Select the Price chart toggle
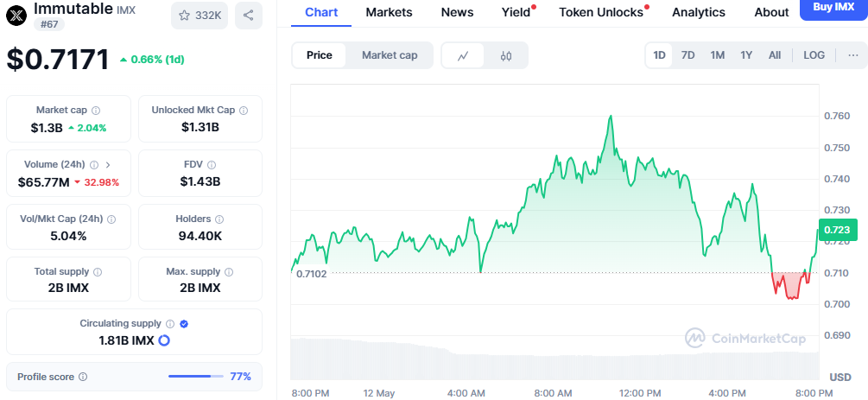Screen dimensions: 868x400 click(320, 55)
